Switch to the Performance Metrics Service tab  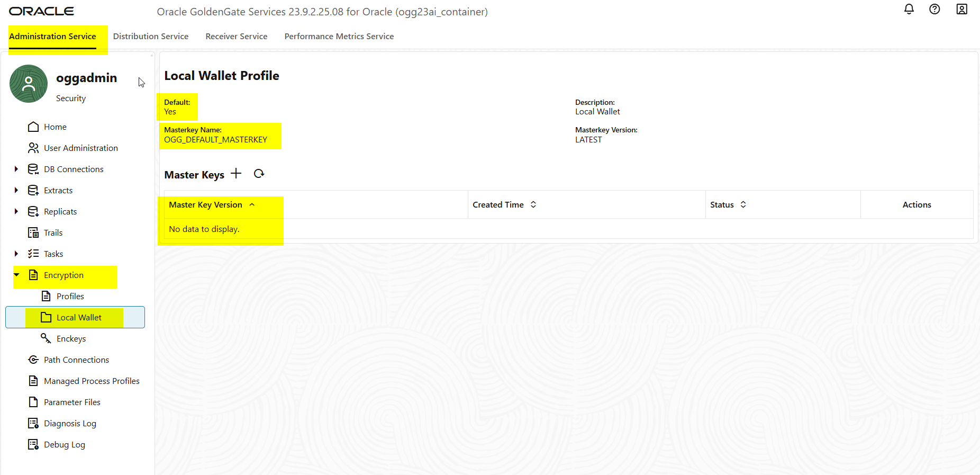click(339, 36)
